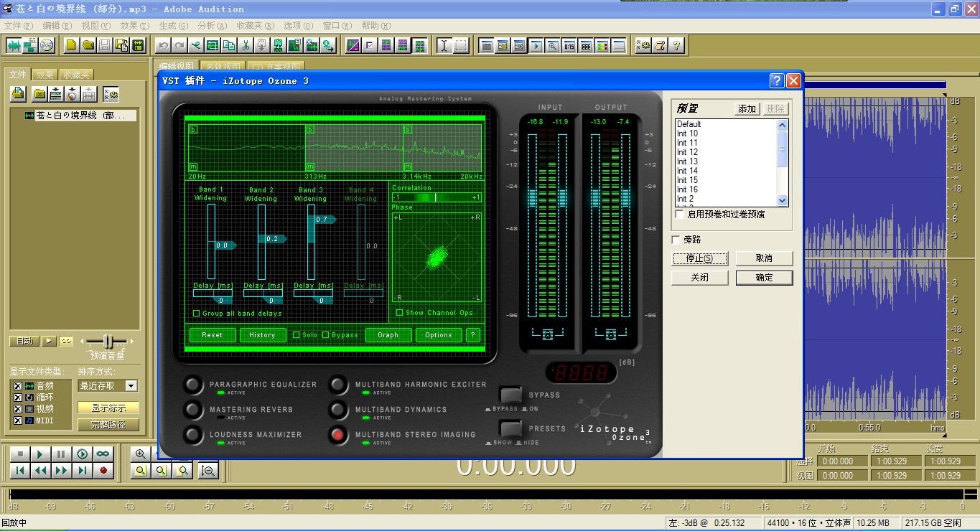Check the Bypass checkbox beside Solo

click(x=326, y=335)
